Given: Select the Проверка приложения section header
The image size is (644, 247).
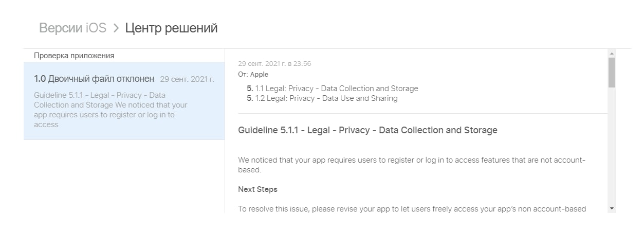Looking at the screenshot, I should point(74,56).
